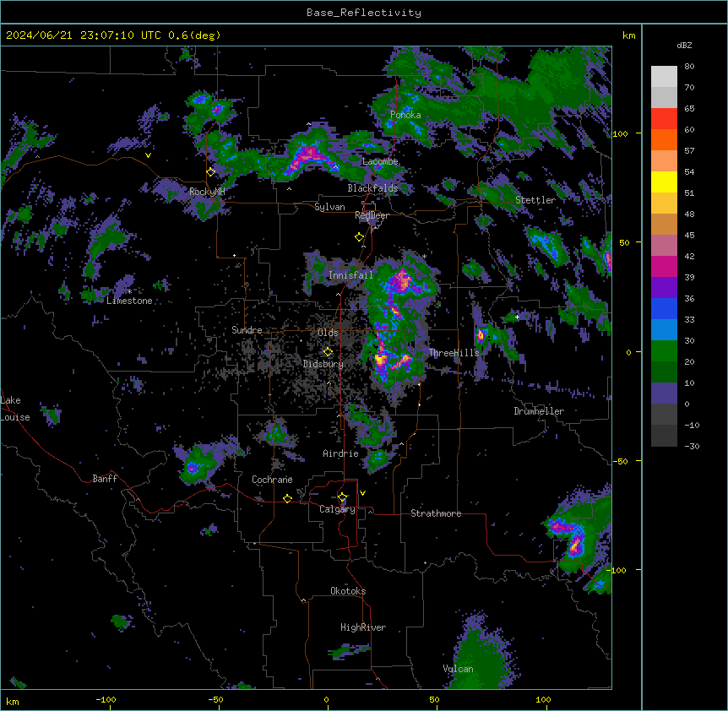Click the Olds city label
Screen dimensions: 728x711
[x=328, y=333]
